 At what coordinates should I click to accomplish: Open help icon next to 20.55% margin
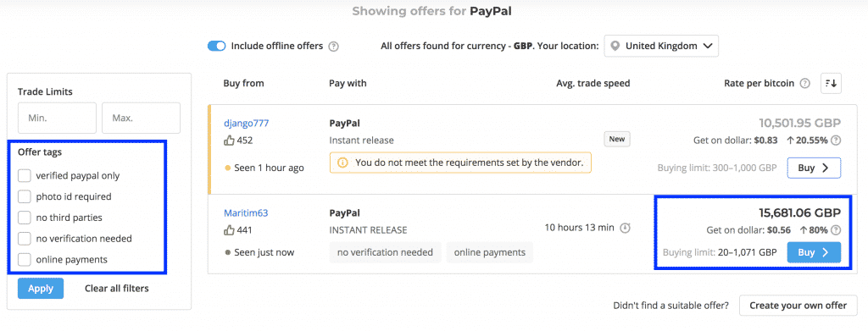click(836, 141)
